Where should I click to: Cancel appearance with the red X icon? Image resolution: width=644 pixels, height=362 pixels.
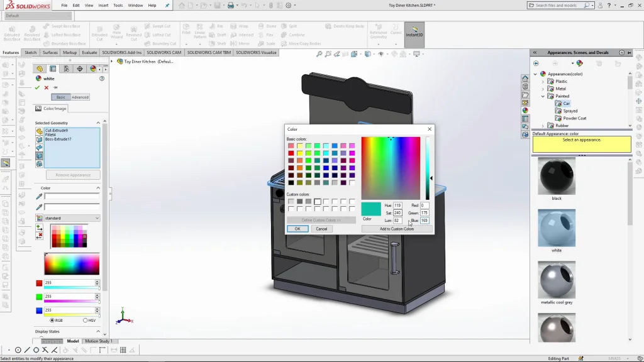[47, 87]
